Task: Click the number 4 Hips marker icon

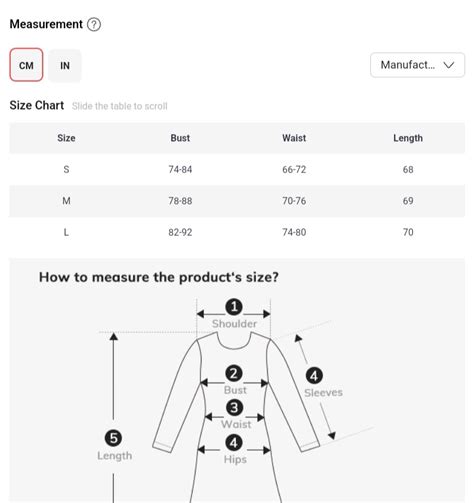Action: pyautogui.click(x=234, y=443)
